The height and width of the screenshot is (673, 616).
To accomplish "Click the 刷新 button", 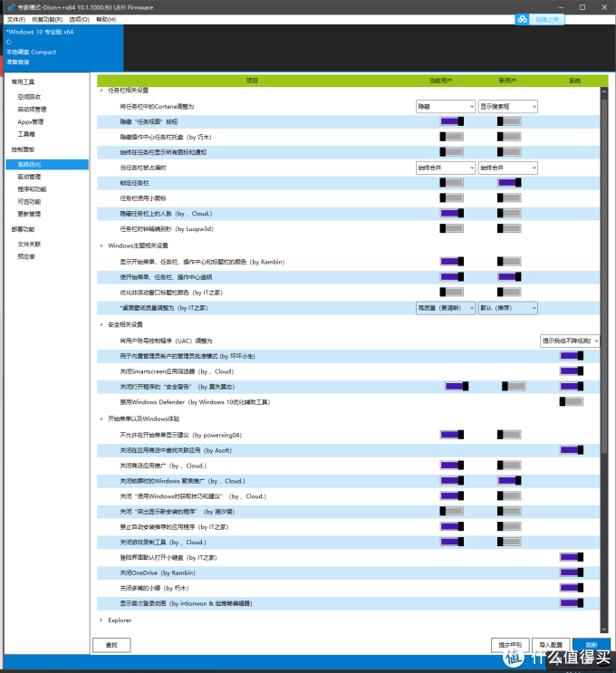I will click(x=592, y=645).
